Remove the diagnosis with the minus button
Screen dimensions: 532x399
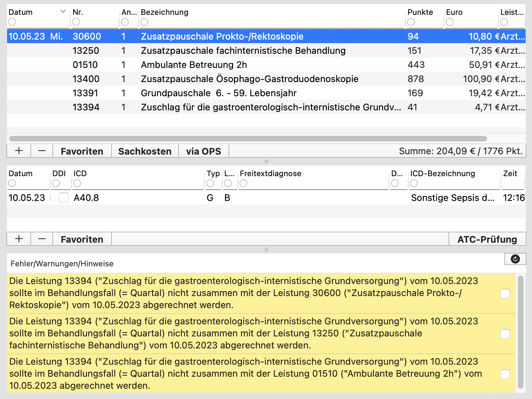(42, 239)
